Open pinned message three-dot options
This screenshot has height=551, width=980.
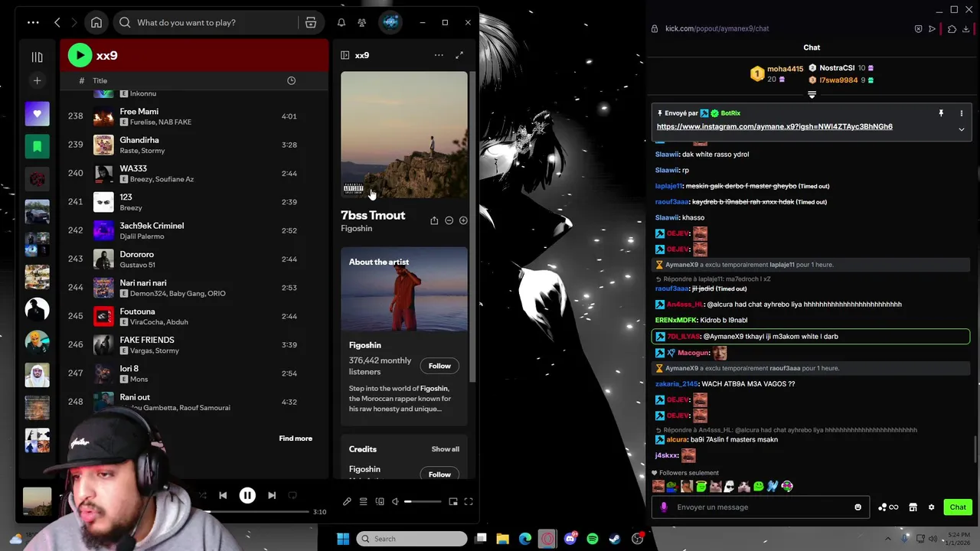point(962,113)
